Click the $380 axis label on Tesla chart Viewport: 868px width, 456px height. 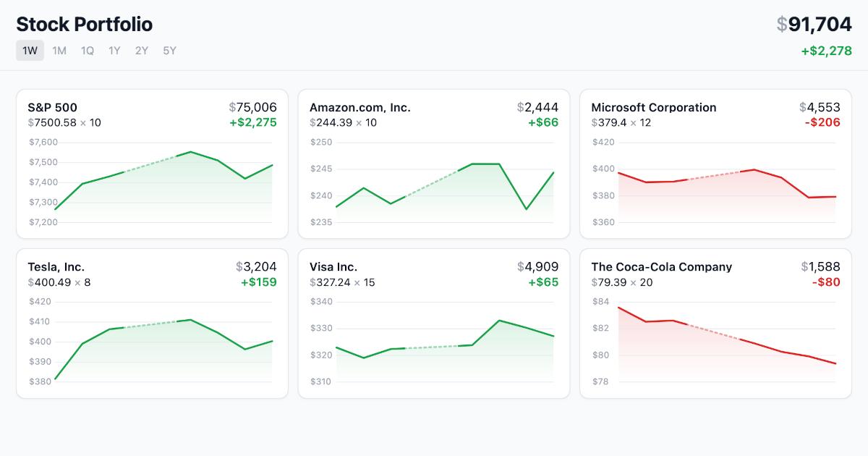tap(39, 381)
